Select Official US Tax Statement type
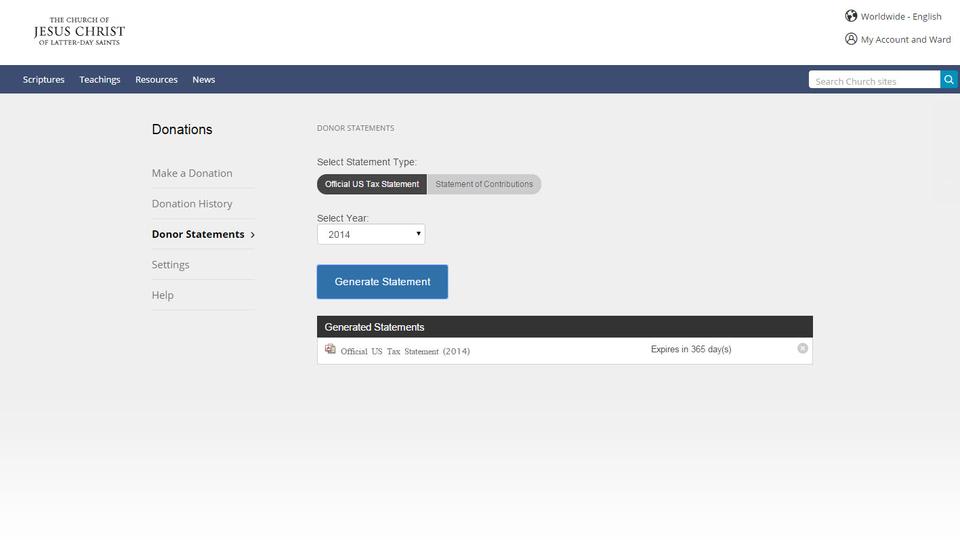 pos(372,184)
